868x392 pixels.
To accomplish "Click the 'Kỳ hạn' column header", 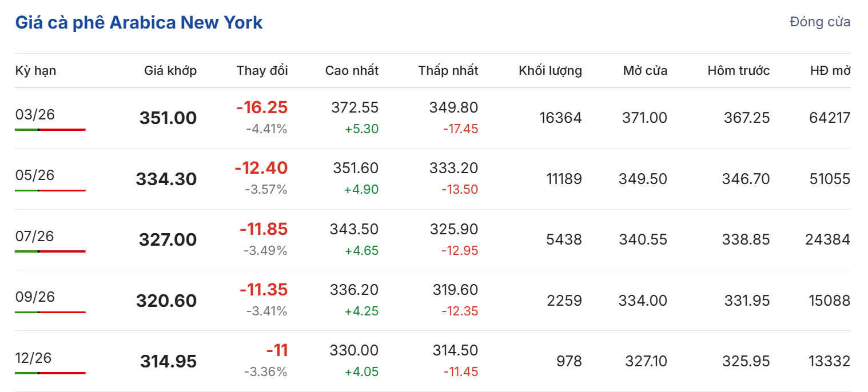I will 35,71.
